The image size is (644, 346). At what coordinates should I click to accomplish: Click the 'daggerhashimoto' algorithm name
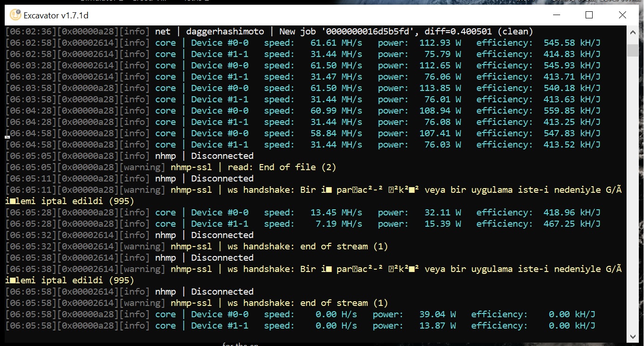(x=225, y=32)
